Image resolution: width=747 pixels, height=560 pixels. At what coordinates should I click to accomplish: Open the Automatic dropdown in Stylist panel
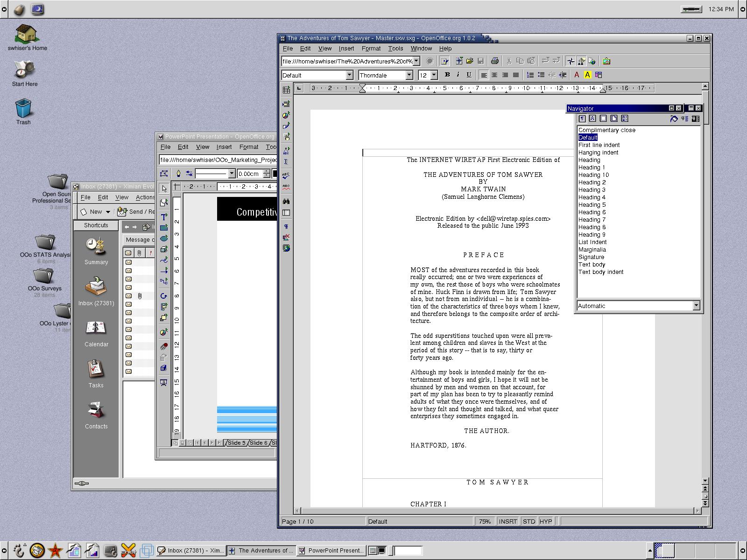696,306
